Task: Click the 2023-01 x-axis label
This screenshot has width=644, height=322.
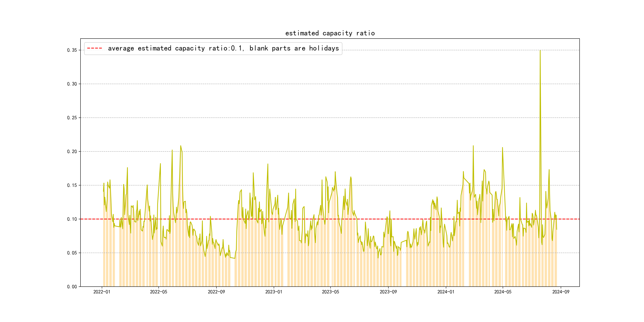Action: (x=274, y=292)
